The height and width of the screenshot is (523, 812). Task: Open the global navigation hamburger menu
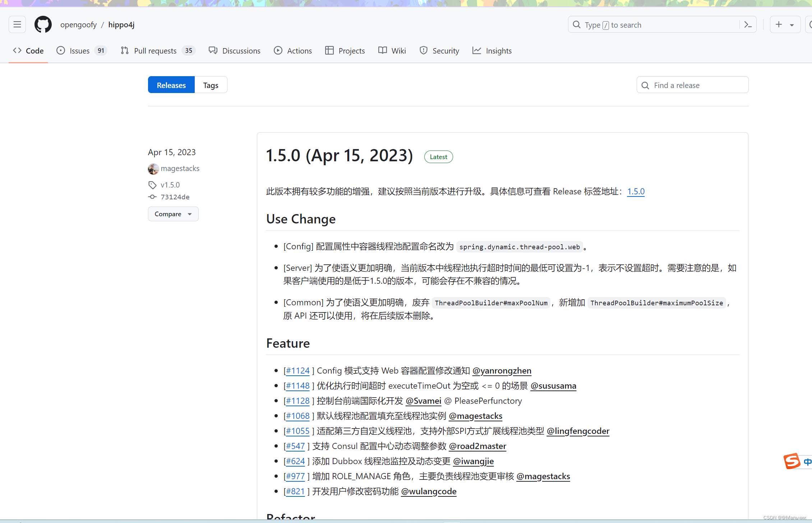click(17, 24)
